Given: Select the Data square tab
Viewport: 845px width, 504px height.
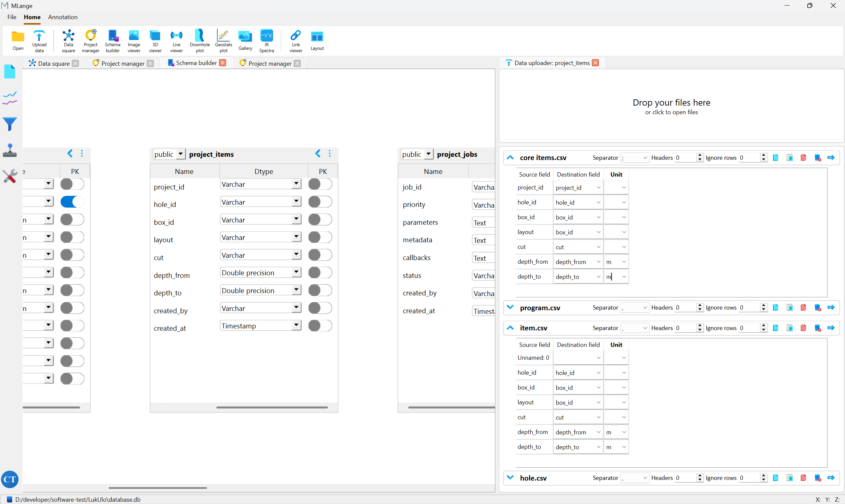Looking at the screenshot, I should [53, 63].
